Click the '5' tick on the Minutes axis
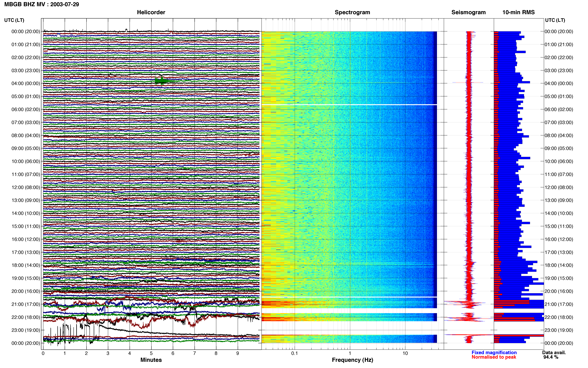The image size is (588, 368). 151,353
